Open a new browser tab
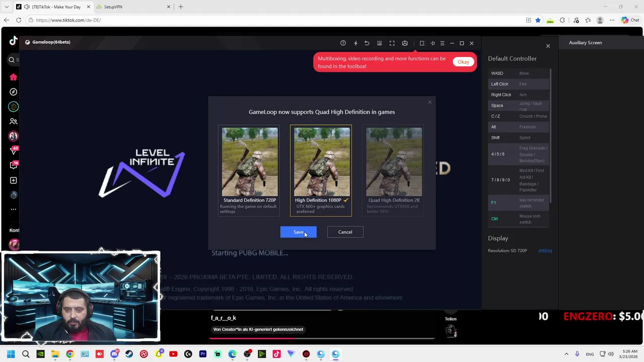The image size is (644, 362). point(181,7)
